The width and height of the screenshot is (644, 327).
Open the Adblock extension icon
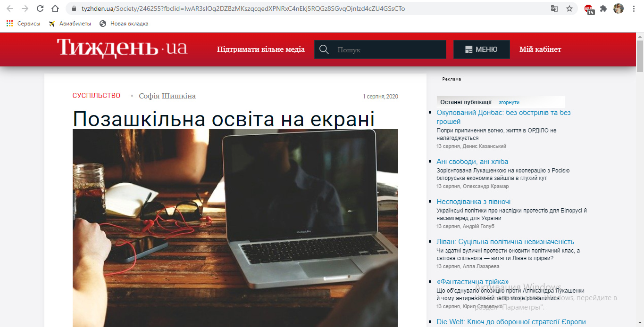589,9
